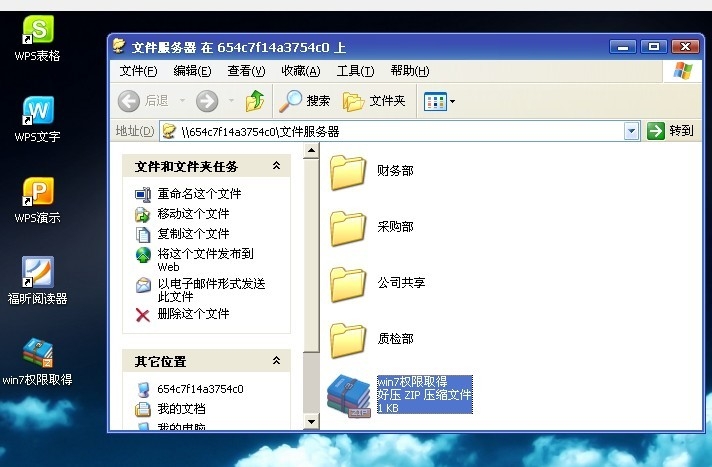The image size is (712, 467).
Task: Collapse the 文件和文件夹任务 panel
Action: click(276, 166)
